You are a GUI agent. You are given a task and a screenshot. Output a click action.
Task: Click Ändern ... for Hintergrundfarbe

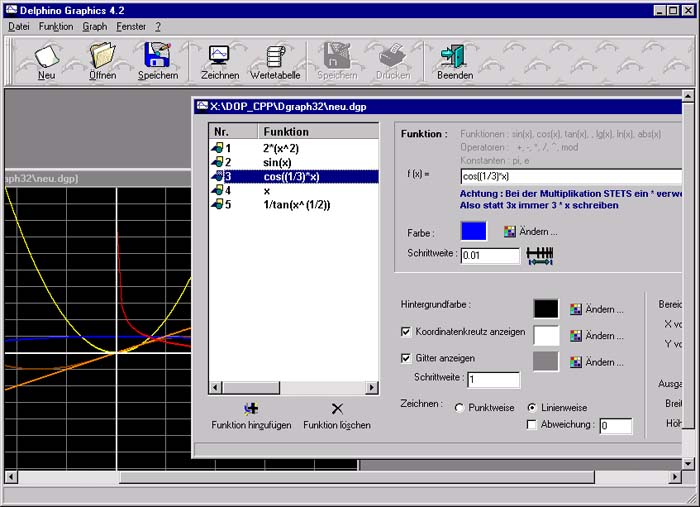(x=604, y=309)
